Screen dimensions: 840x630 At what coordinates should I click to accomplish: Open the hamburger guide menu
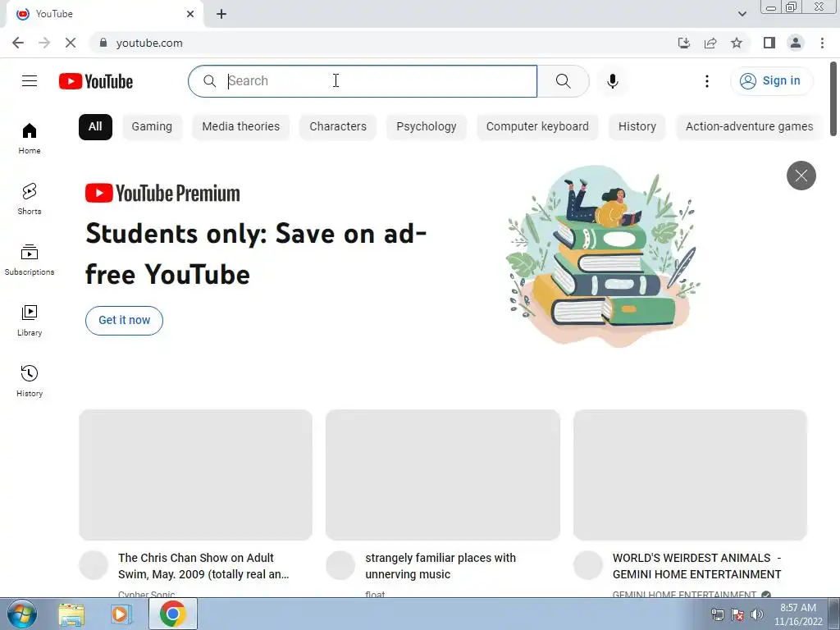(x=30, y=81)
